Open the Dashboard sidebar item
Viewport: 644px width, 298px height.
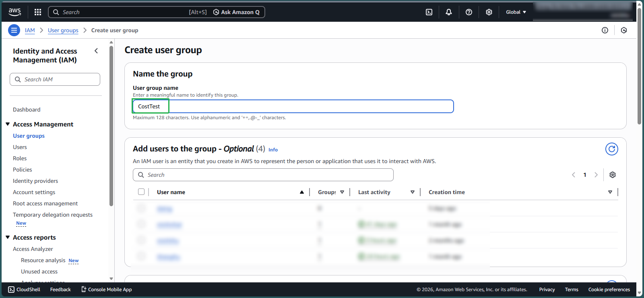27,110
